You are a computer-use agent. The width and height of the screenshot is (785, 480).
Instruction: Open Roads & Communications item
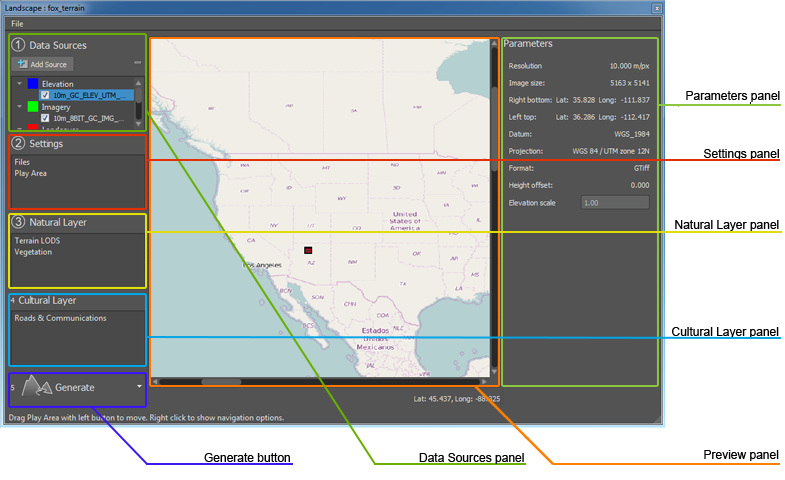(59, 319)
